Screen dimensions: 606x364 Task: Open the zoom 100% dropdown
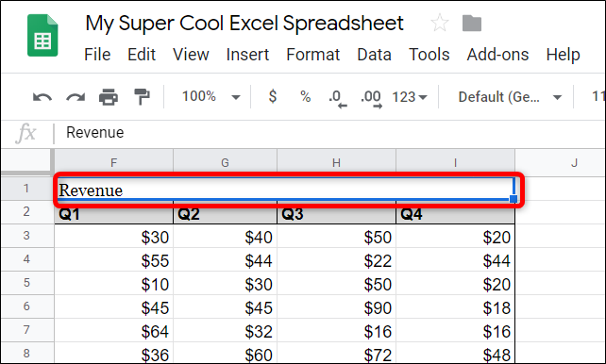(x=210, y=96)
